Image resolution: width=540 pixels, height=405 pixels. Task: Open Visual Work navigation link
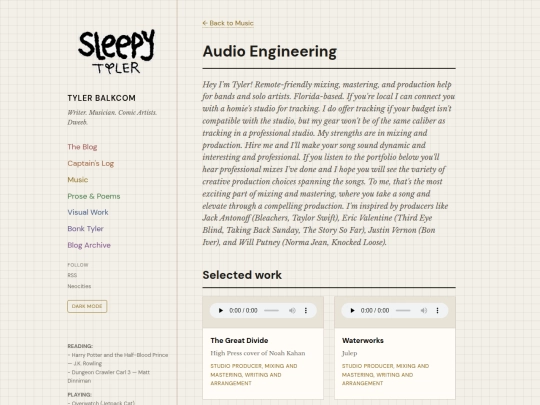(88, 212)
